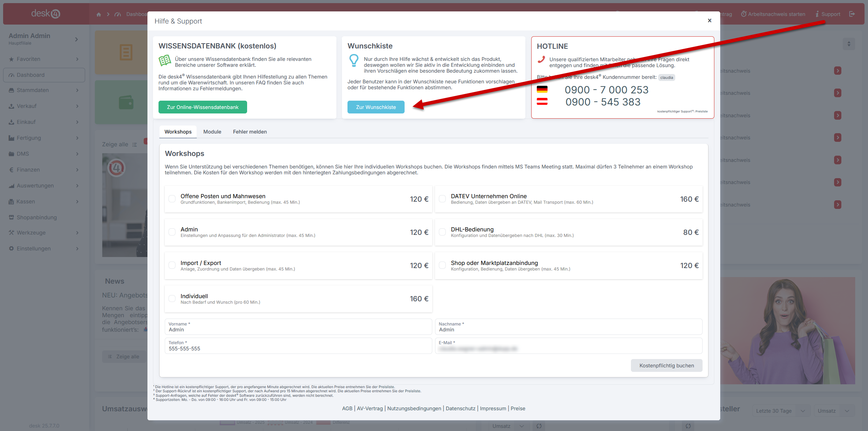
Task: Click the red phone Hotline icon
Action: [x=541, y=59]
